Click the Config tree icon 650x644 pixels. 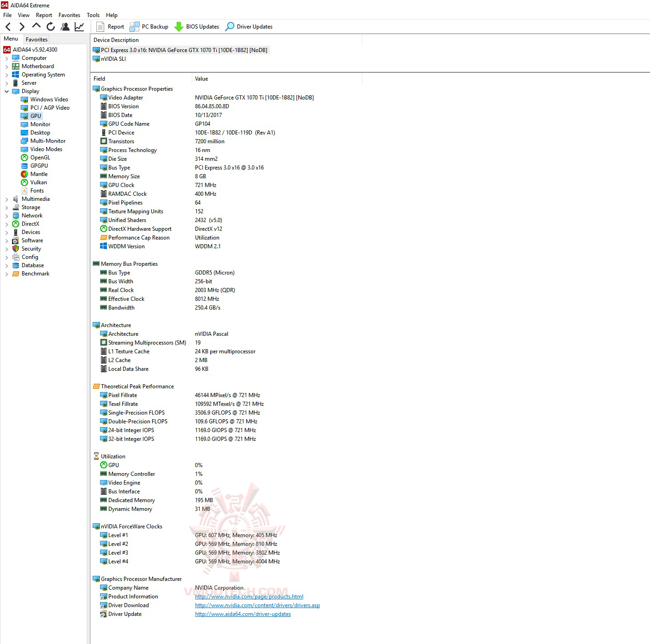16,257
